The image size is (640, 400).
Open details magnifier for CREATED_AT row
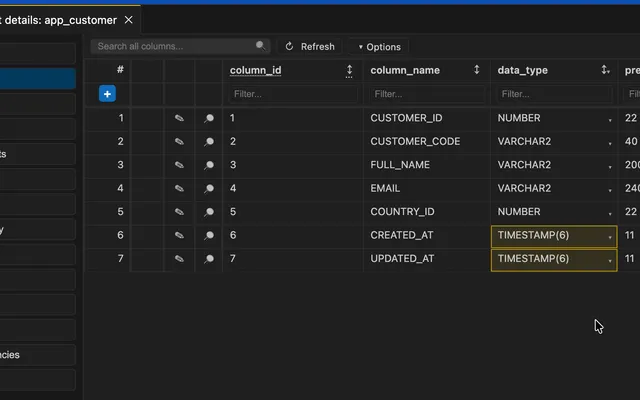point(209,236)
